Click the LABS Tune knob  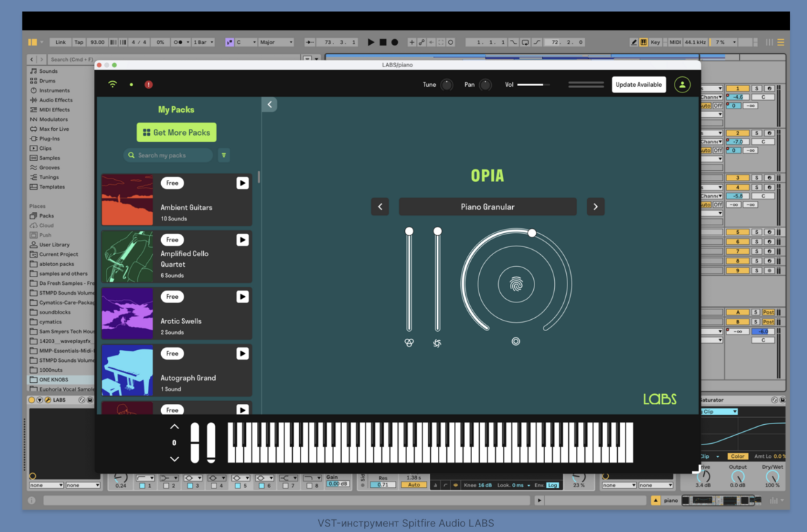click(447, 85)
